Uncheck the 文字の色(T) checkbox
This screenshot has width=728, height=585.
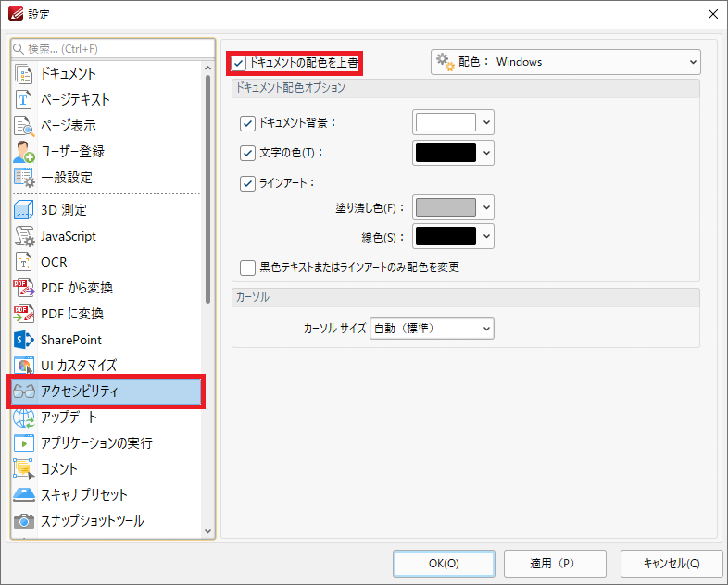tap(247, 153)
